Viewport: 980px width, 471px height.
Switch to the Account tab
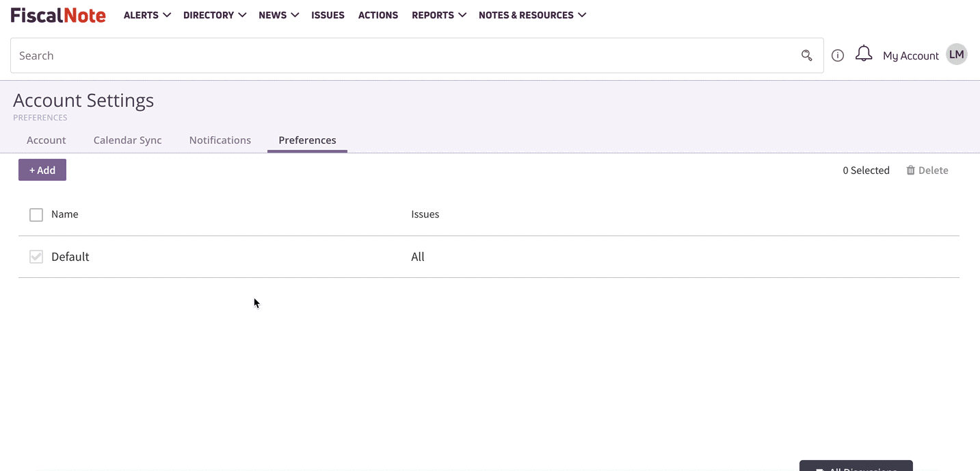point(47,140)
